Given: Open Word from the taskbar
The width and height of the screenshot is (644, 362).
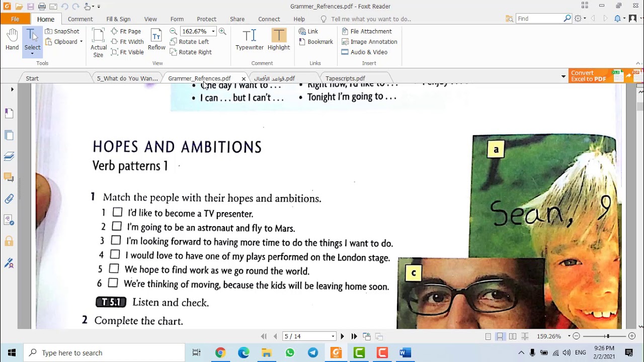Looking at the screenshot, I should [406, 353].
